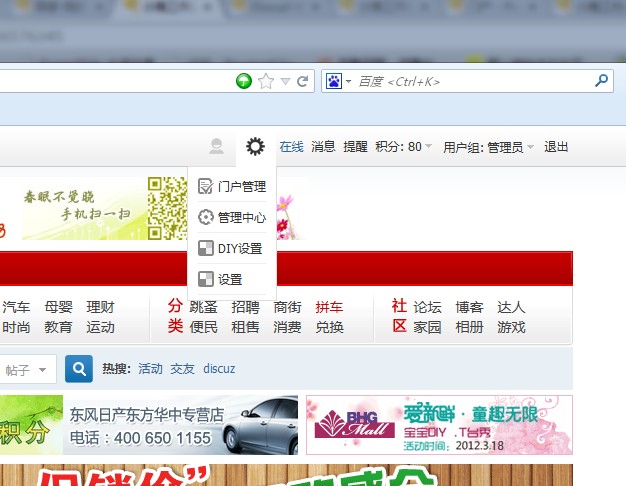Open 跳蚤 classifieds link
The height and width of the screenshot is (486, 626).
pyautogui.click(x=204, y=307)
